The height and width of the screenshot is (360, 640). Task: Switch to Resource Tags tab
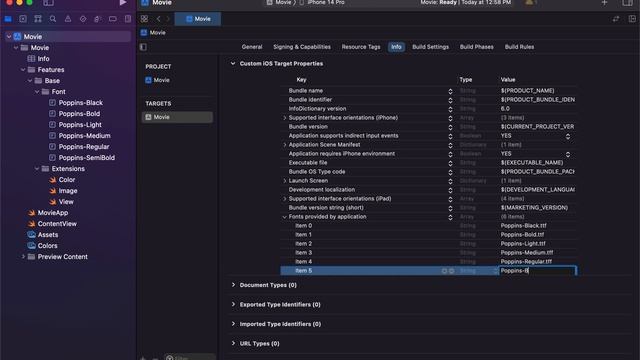point(361,47)
